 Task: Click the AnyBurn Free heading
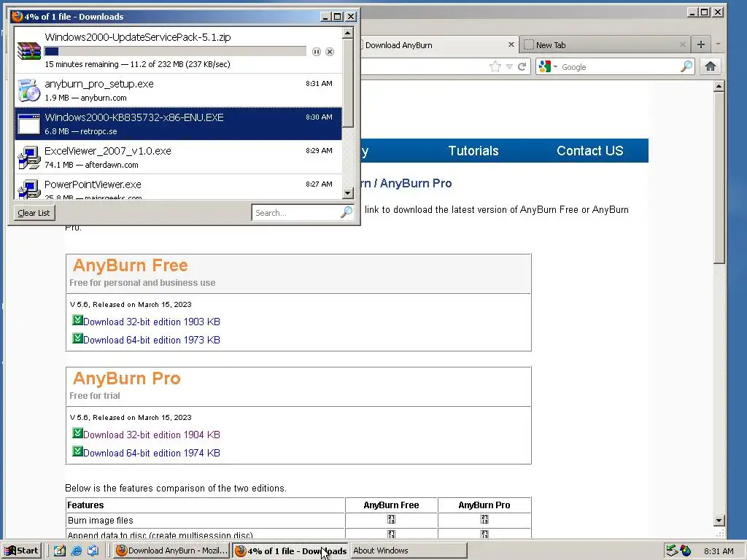coord(130,265)
